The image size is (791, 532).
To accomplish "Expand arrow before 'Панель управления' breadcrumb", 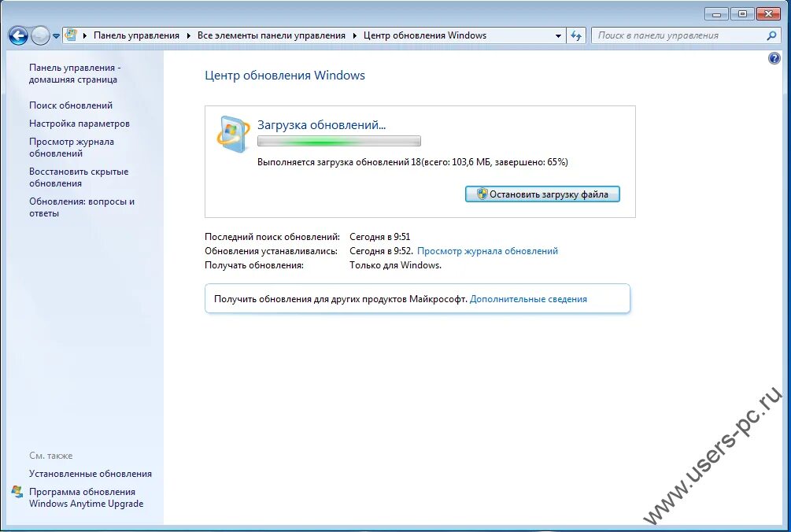I will tap(85, 35).
